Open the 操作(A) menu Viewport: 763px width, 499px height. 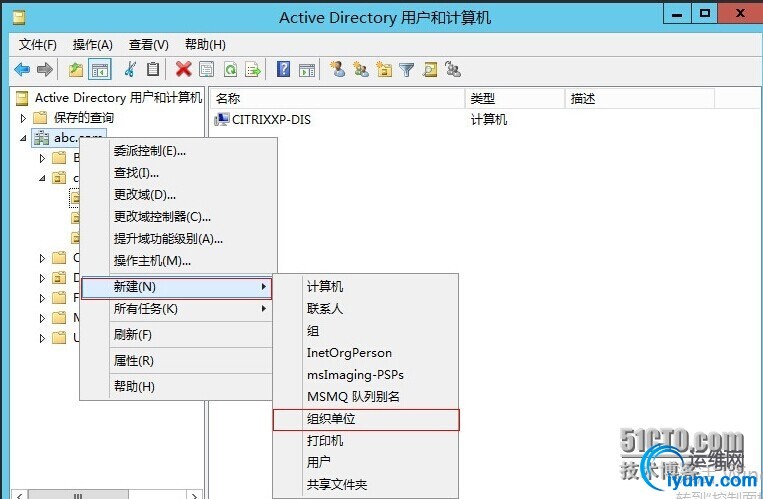point(92,45)
